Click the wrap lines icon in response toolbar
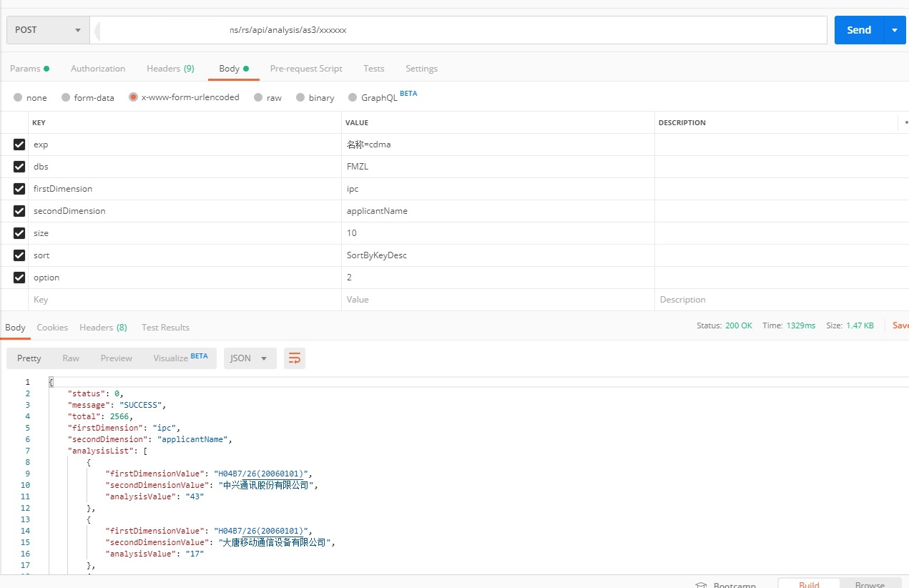The height and width of the screenshot is (588, 909). (x=295, y=358)
